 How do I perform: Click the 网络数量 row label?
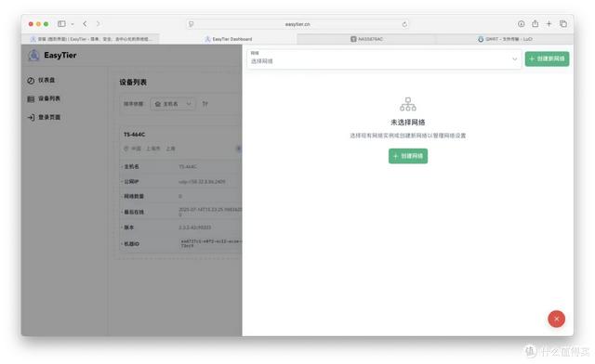[134, 197]
